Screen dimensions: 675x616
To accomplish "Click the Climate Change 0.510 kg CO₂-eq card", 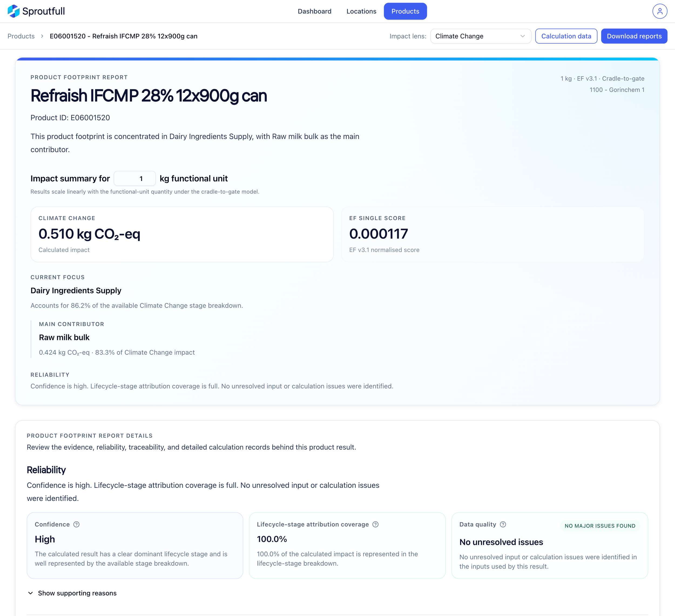I will point(182,234).
